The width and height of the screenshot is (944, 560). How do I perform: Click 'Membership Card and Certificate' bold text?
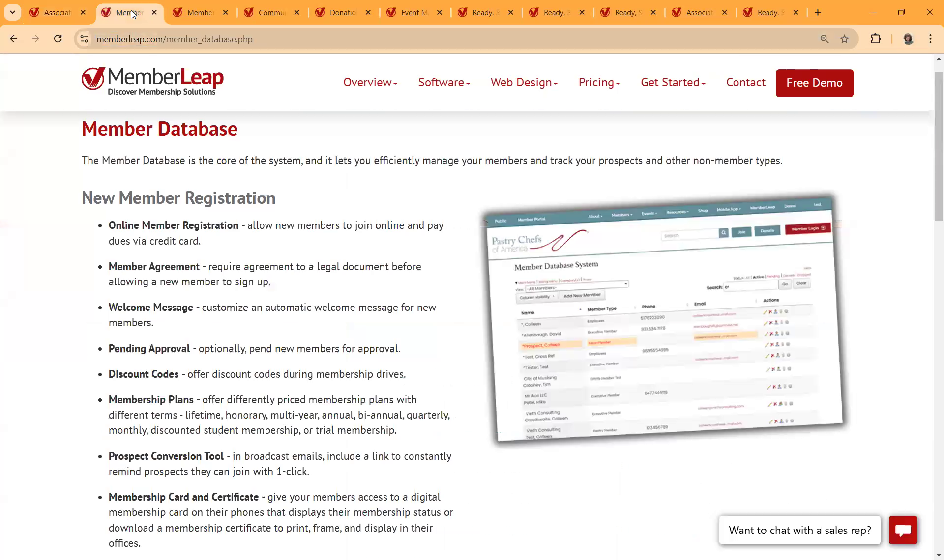tap(183, 497)
